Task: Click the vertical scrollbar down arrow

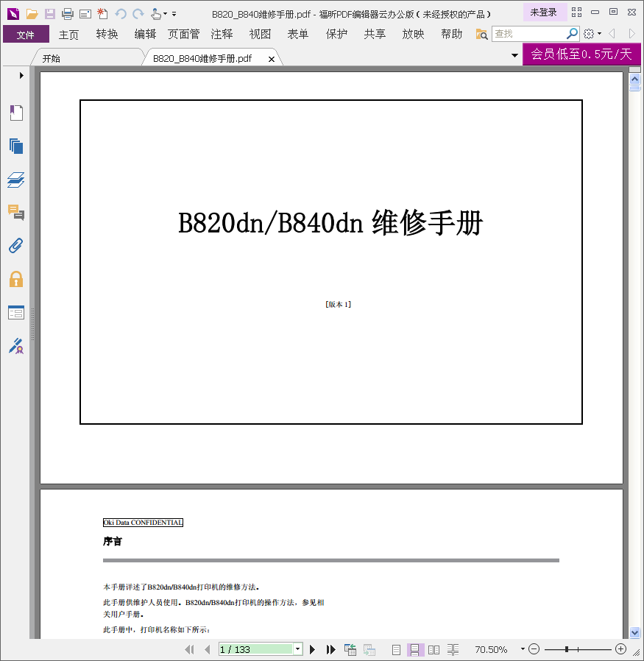Action: [634, 632]
